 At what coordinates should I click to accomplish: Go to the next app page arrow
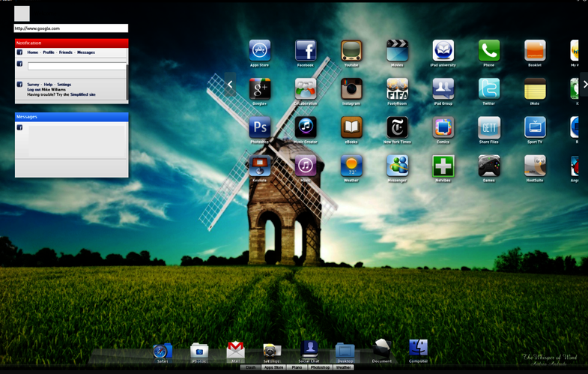click(584, 85)
